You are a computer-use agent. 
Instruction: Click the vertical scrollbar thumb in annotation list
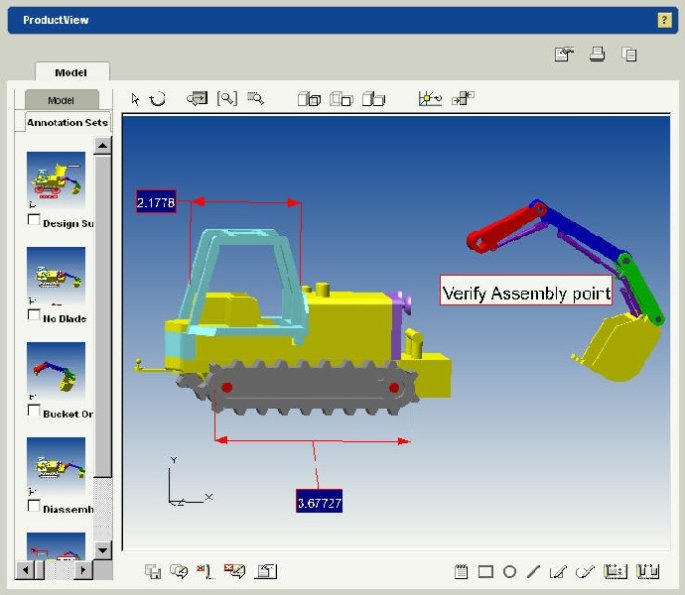(103, 316)
